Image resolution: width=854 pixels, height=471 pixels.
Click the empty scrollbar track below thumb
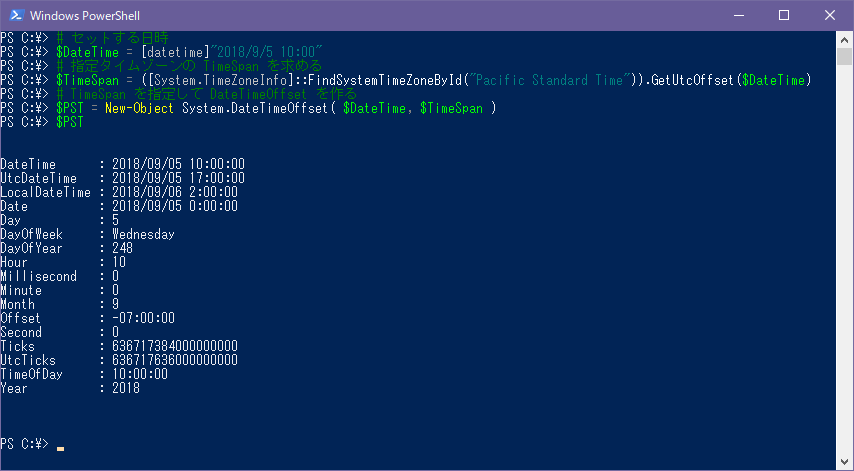[844, 259]
